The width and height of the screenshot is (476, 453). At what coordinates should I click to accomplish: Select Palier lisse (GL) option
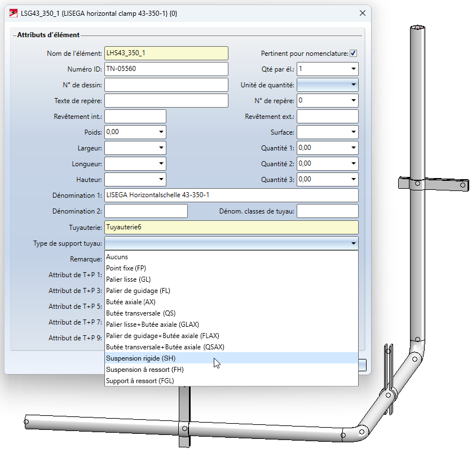231,279
